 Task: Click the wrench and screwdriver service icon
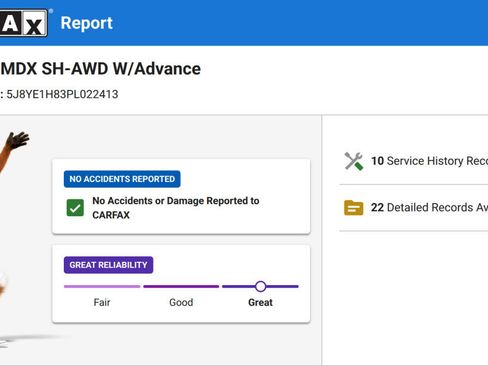pos(354,161)
